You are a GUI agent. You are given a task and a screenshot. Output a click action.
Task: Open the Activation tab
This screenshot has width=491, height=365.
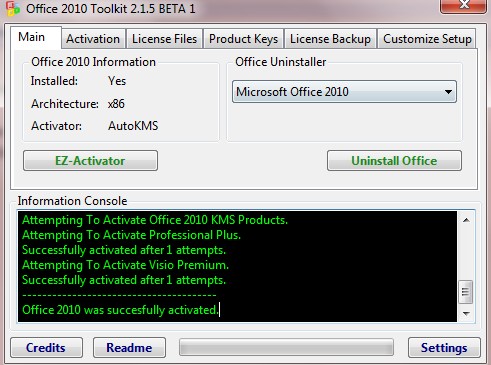(93, 39)
